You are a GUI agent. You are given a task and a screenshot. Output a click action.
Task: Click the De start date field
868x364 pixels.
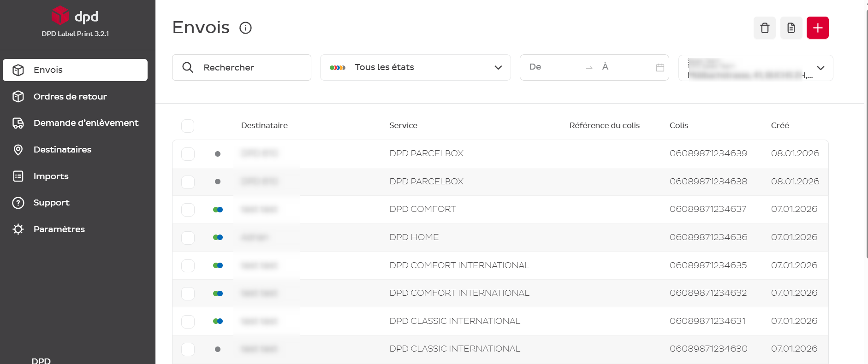tap(553, 67)
